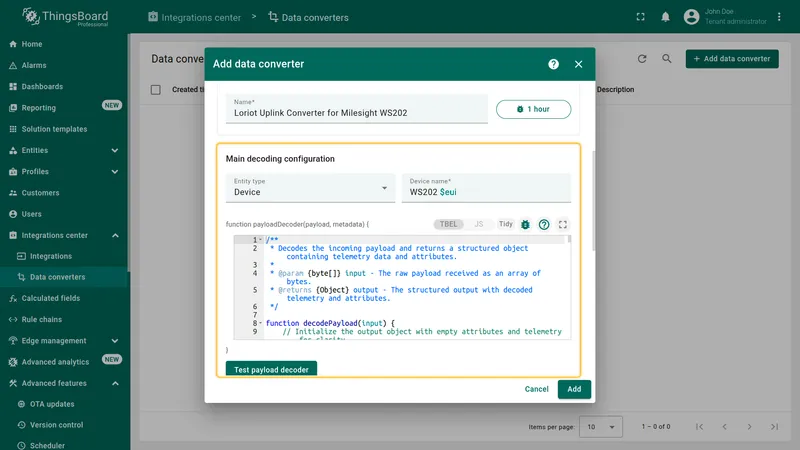
Task: Open the decoder function help icon
Action: (544, 224)
